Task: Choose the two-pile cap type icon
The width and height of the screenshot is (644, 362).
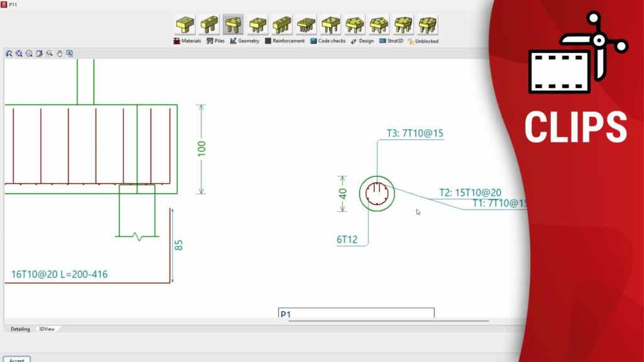Action: click(x=209, y=25)
